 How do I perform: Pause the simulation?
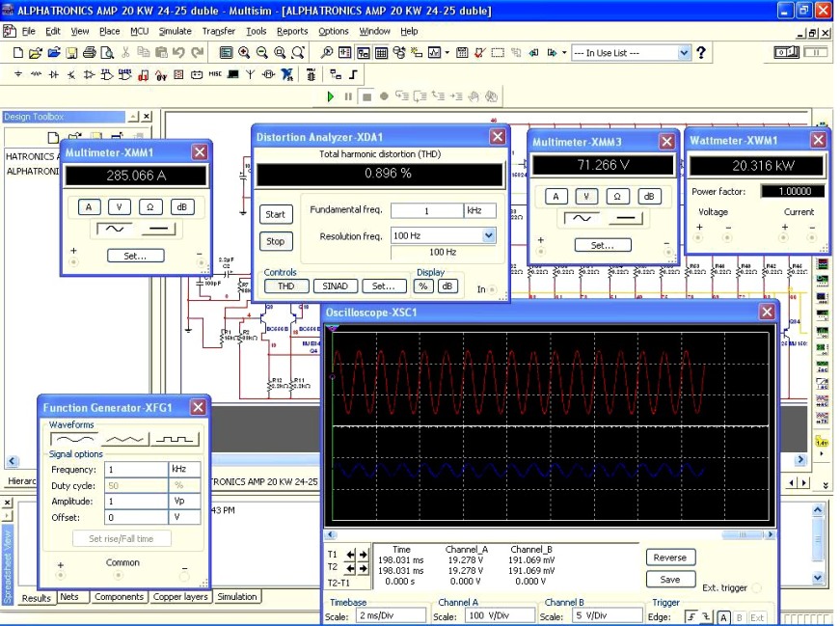tap(348, 96)
